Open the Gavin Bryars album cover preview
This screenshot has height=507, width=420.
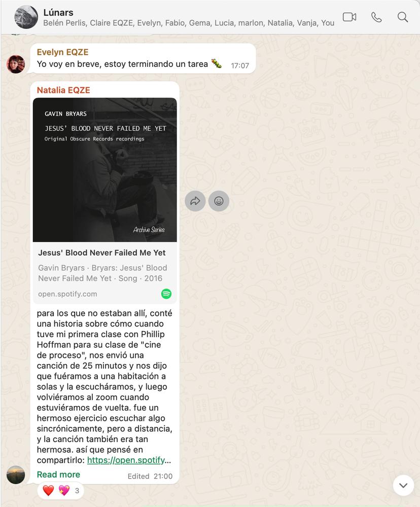pyautogui.click(x=105, y=170)
